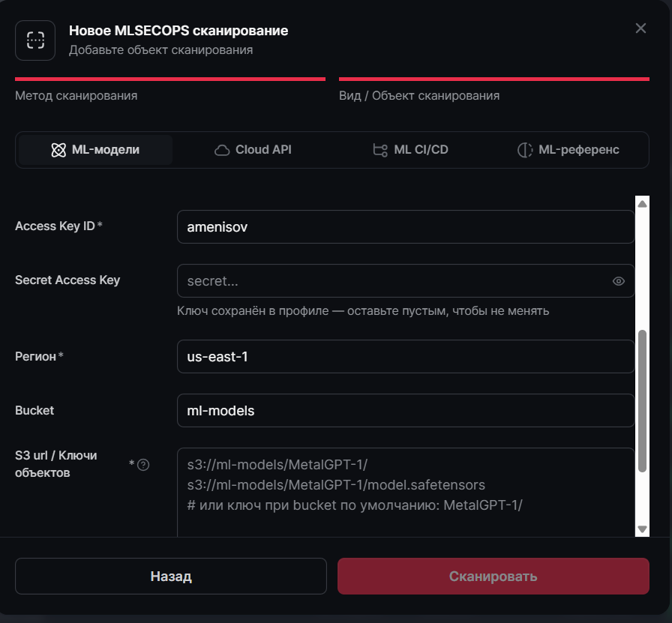Click into the Secret Access Key field

tap(406, 280)
